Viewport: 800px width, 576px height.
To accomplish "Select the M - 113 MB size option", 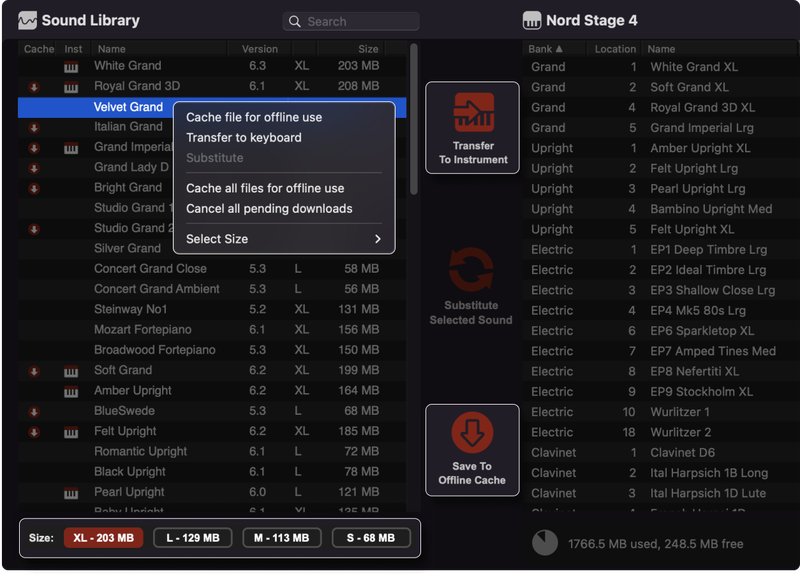I will pos(282,538).
